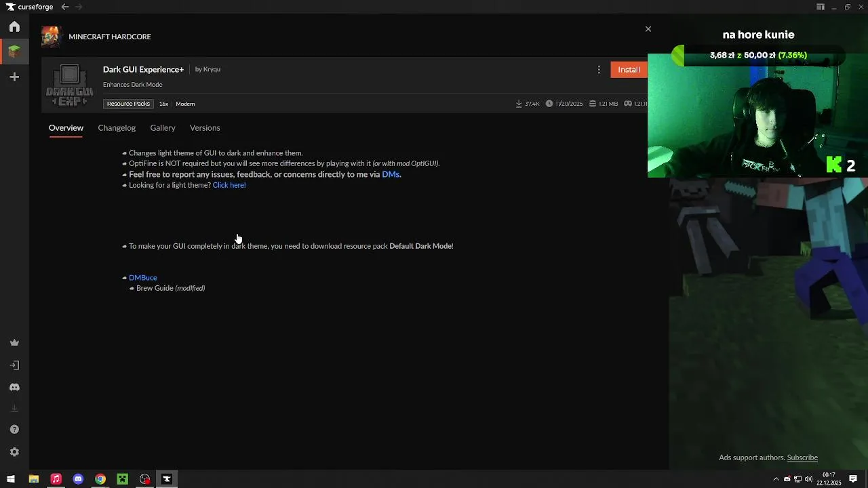Click the CurseForge taskbar icon
This screenshot has height=488, width=868.
coord(167,479)
